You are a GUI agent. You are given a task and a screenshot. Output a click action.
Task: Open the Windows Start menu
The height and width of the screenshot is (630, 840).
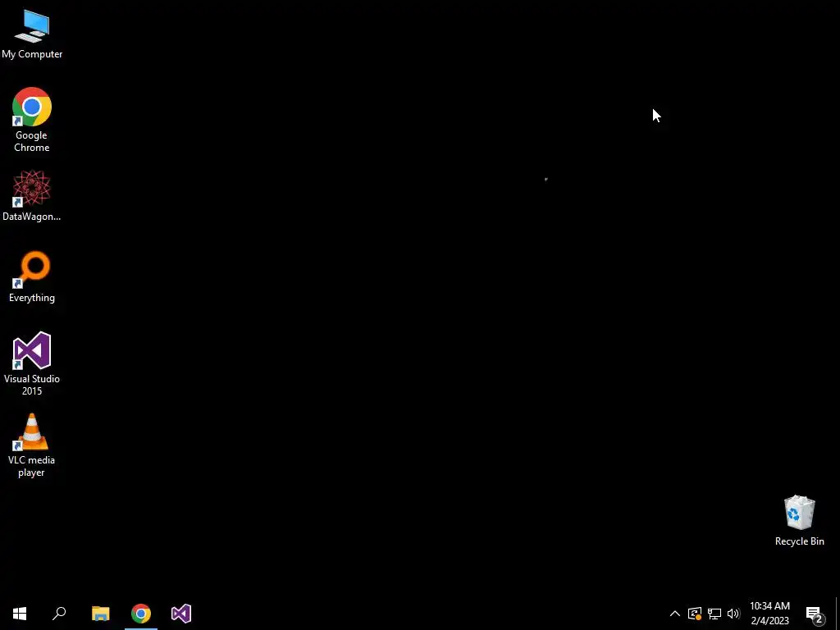click(20, 614)
